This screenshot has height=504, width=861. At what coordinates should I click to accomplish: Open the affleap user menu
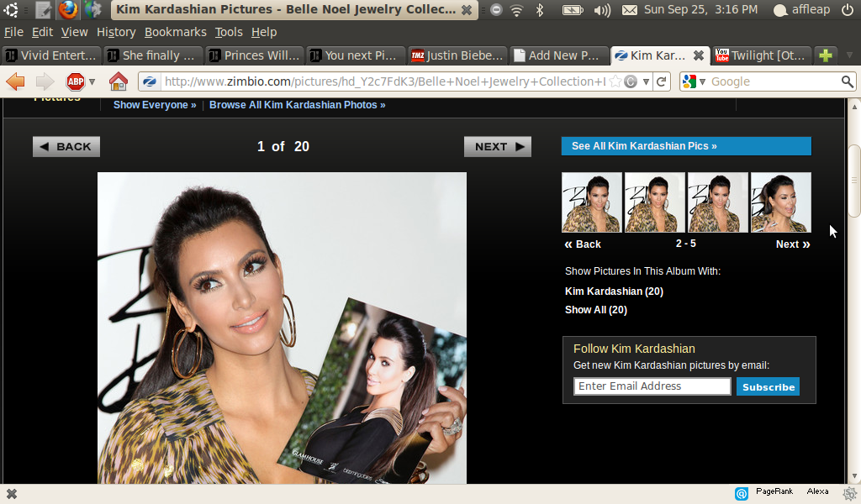tap(801, 10)
